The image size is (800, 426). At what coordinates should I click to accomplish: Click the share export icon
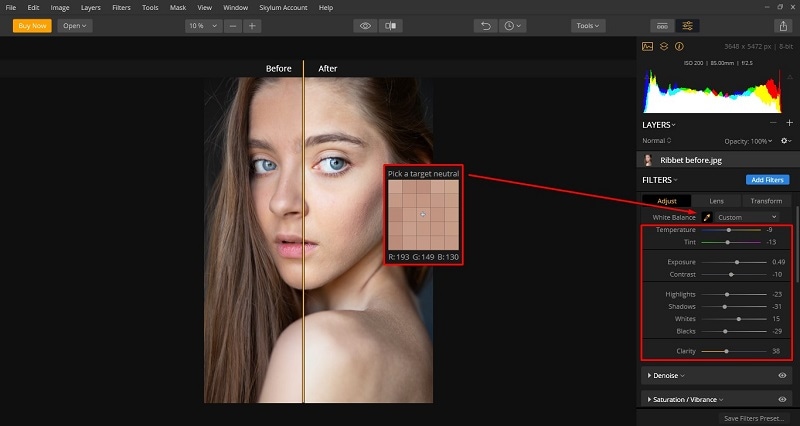pos(783,26)
